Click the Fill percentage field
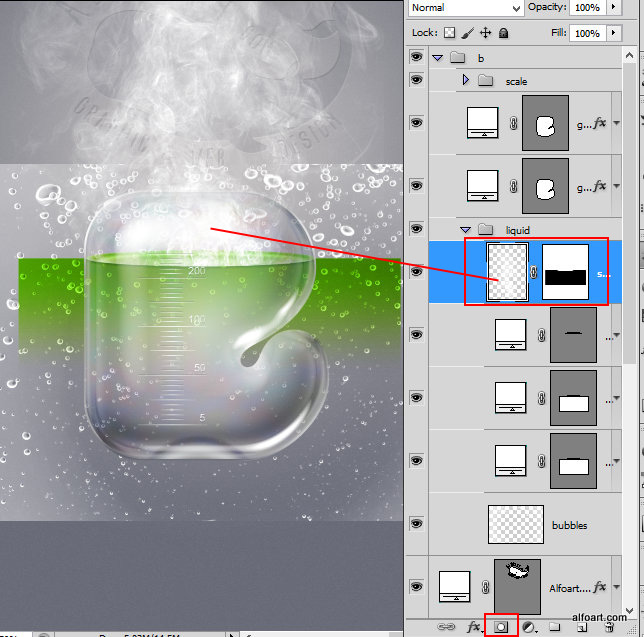This screenshot has width=644, height=637. tap(586, 33)
